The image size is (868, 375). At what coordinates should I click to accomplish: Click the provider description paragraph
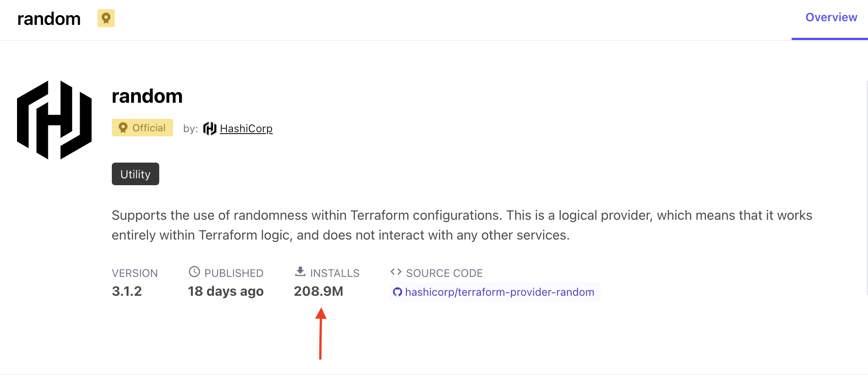462,225
